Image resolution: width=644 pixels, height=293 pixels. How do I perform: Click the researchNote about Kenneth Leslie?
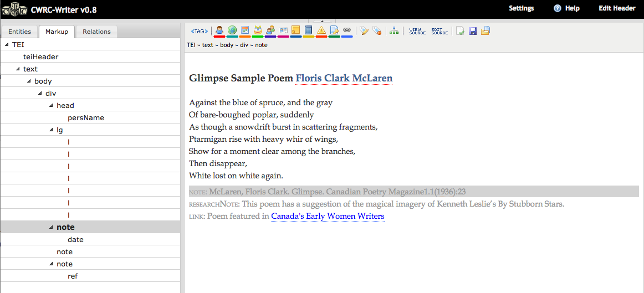coord(377,204)
